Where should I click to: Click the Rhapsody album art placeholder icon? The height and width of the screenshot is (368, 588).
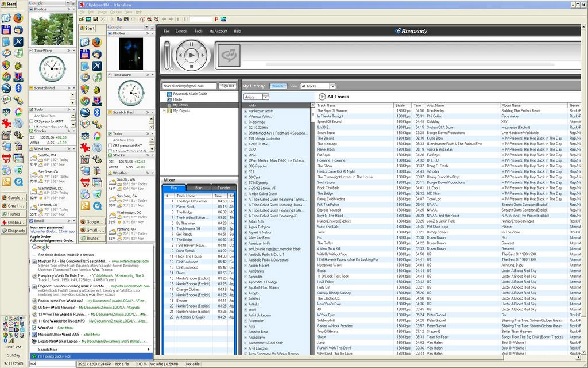(229, 56)
